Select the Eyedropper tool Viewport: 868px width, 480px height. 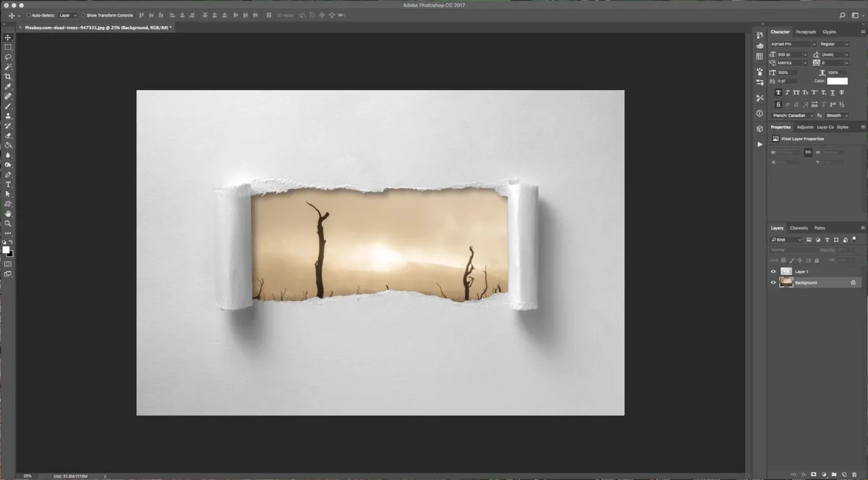click(x=8, y=86)
